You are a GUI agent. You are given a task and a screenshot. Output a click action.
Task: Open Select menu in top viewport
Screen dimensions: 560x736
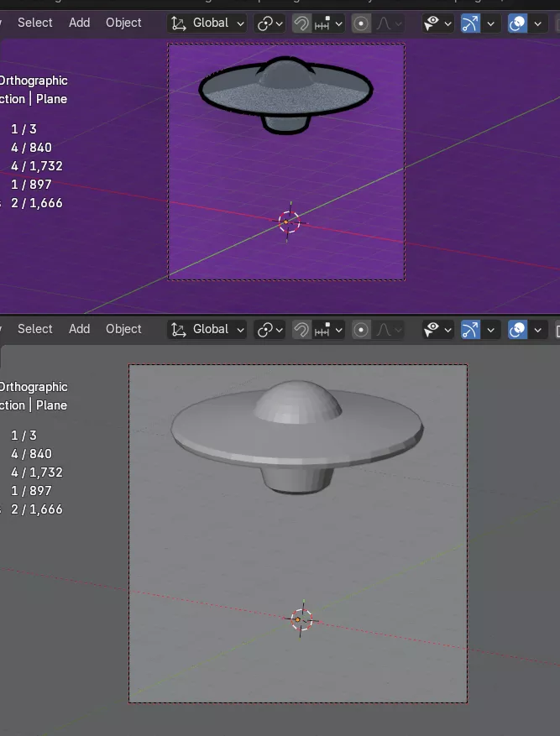pos(34,23)
